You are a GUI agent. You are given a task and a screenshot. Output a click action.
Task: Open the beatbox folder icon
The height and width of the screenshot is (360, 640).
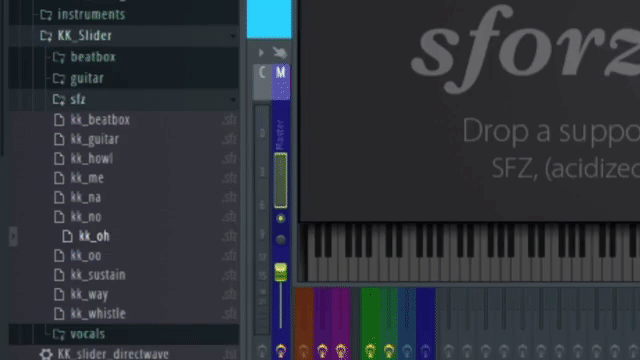59,57
